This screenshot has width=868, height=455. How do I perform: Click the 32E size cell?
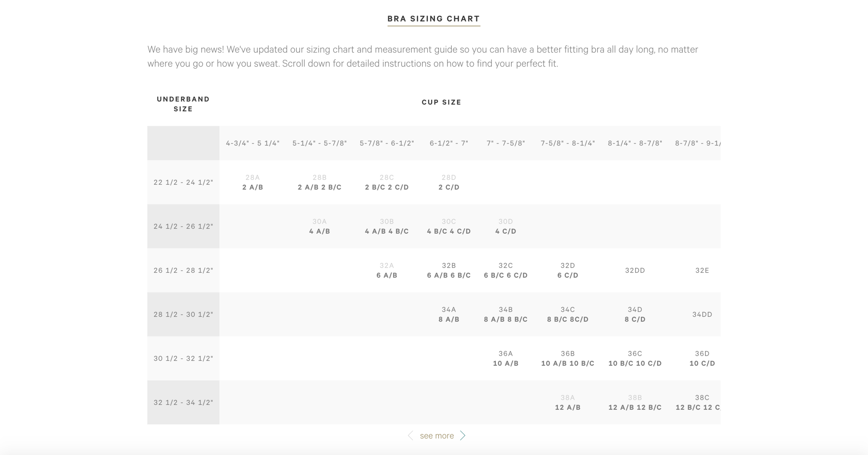(x=702, y=270)
